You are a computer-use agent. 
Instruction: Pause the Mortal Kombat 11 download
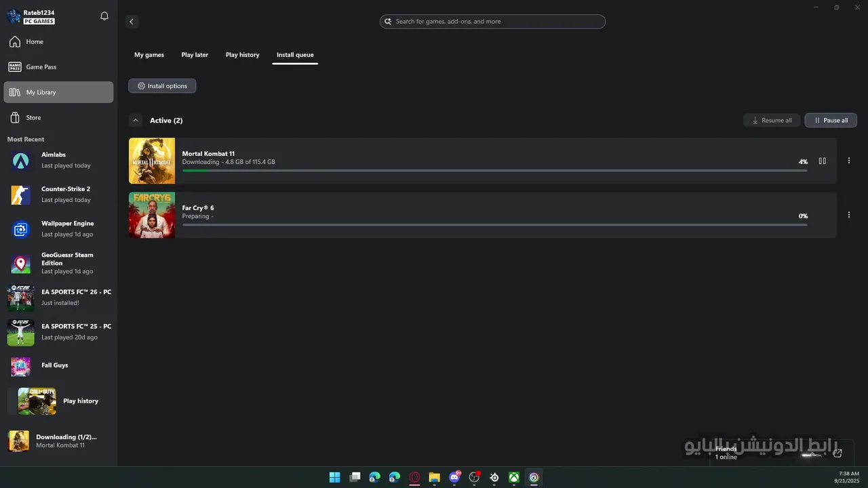(822, 161)
